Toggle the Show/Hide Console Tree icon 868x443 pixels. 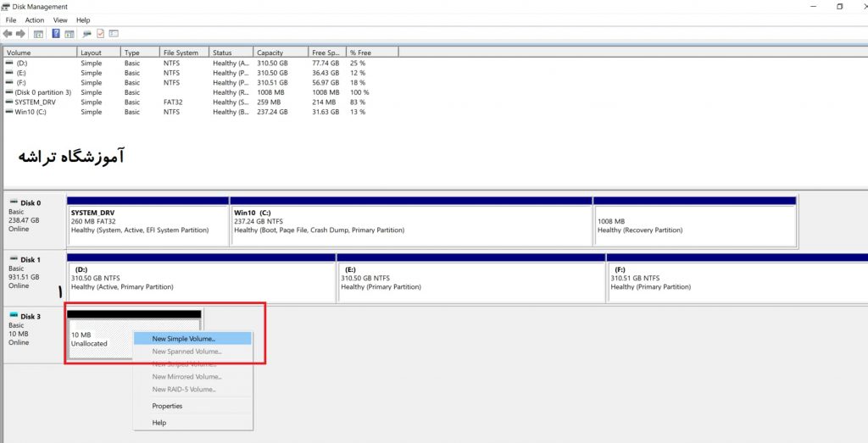pos(38,34)
